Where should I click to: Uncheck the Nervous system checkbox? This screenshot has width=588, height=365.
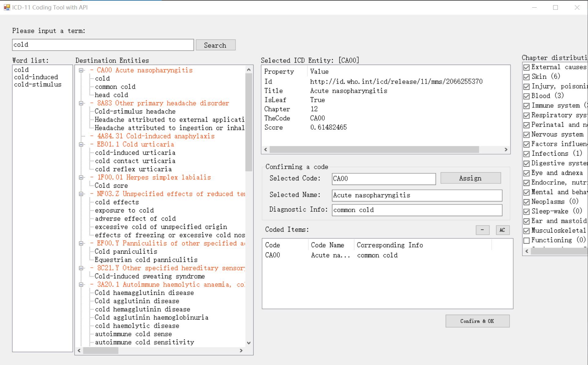pyautogui.click(x=527, y=135)
